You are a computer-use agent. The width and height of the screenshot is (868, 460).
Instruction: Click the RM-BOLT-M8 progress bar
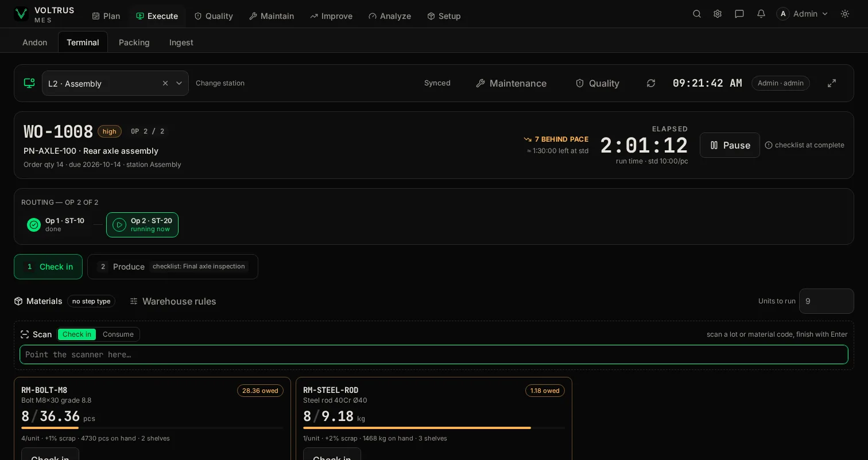click(x=152, y=428)
